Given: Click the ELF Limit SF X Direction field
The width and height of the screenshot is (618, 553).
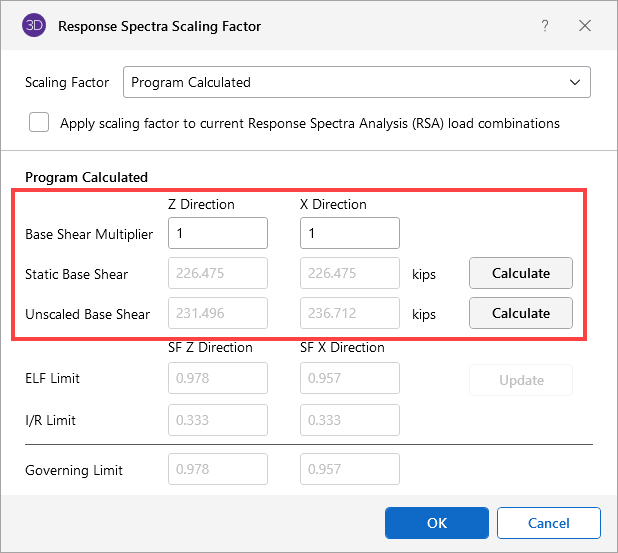Looking at the screenshot, I should 350,378.
